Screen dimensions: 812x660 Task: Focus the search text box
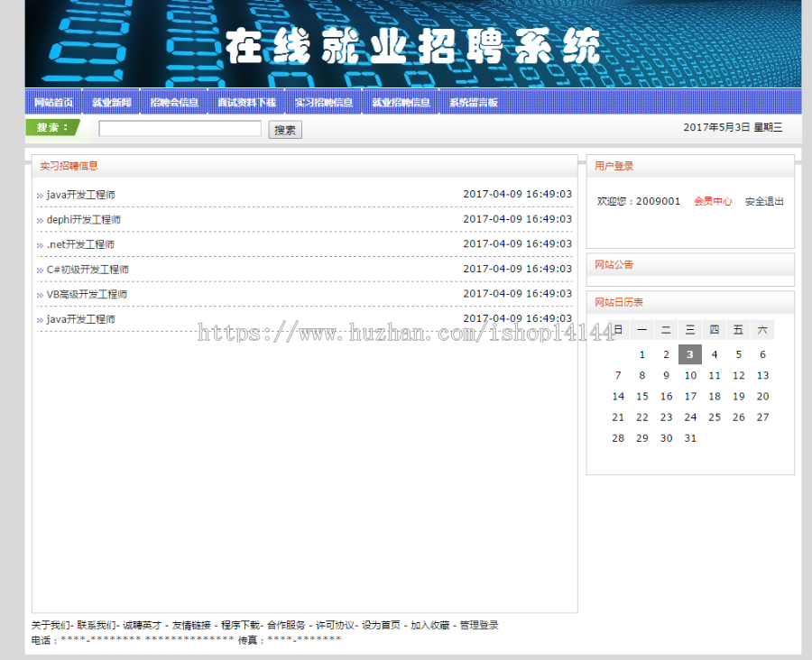point(180,128)
